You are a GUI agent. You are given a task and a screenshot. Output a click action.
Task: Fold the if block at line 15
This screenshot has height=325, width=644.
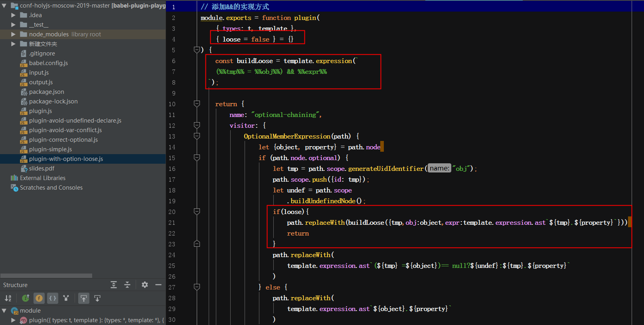197,158
